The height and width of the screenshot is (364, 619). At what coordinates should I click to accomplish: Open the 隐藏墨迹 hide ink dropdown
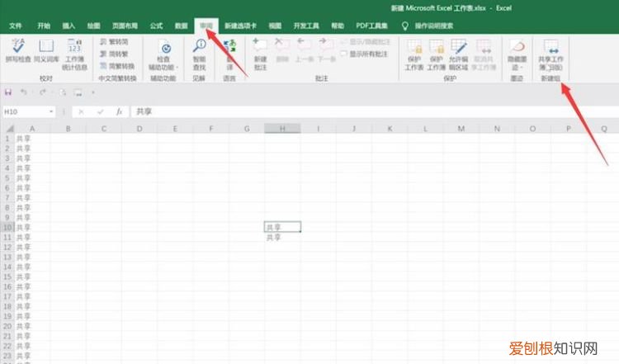517,54
